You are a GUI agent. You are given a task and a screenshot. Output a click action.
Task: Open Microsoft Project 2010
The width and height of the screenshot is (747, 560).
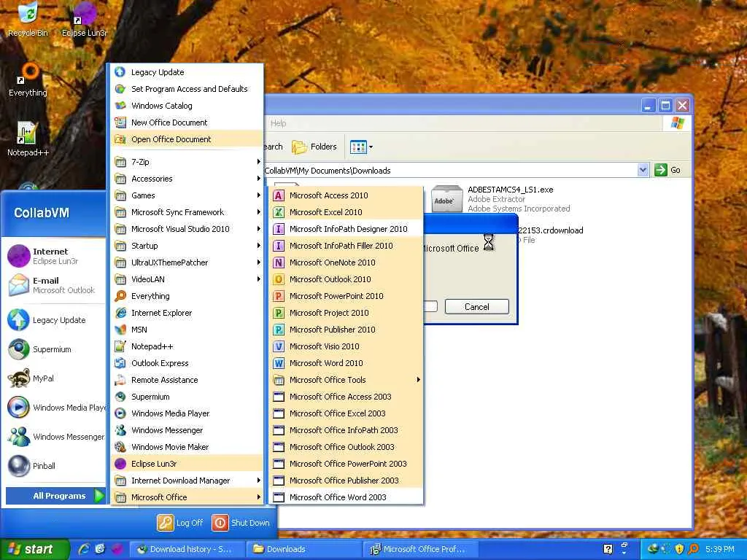[346, 313]
